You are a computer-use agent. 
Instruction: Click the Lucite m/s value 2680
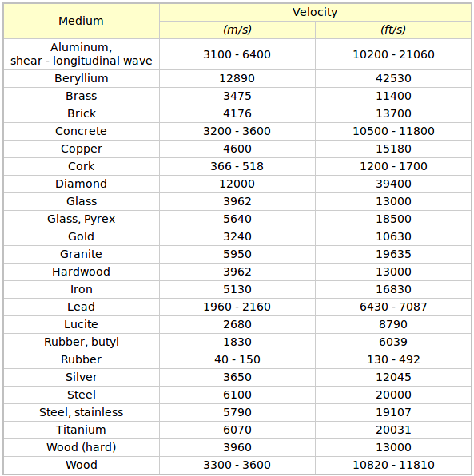pyautogui.click(x=237, y=324)
